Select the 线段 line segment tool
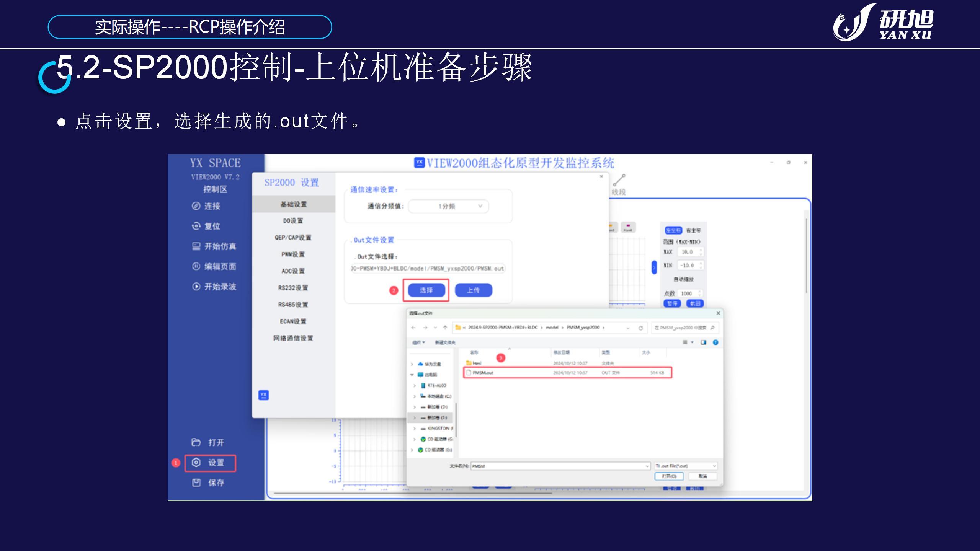980x551 pixels. coord(619,185)
